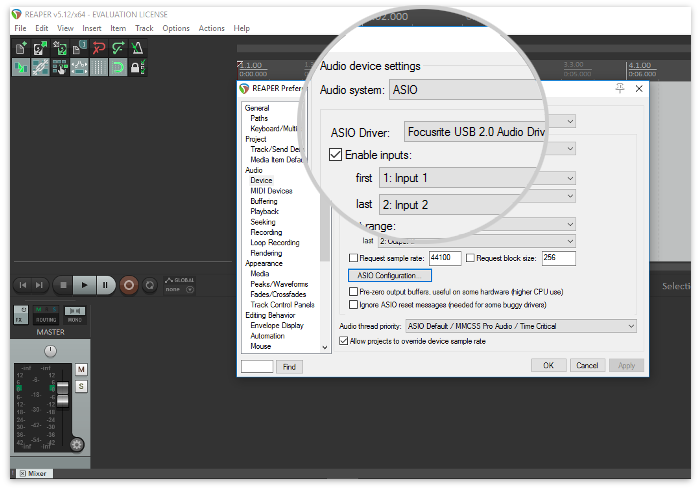Click the block size field showing 256

559,258
